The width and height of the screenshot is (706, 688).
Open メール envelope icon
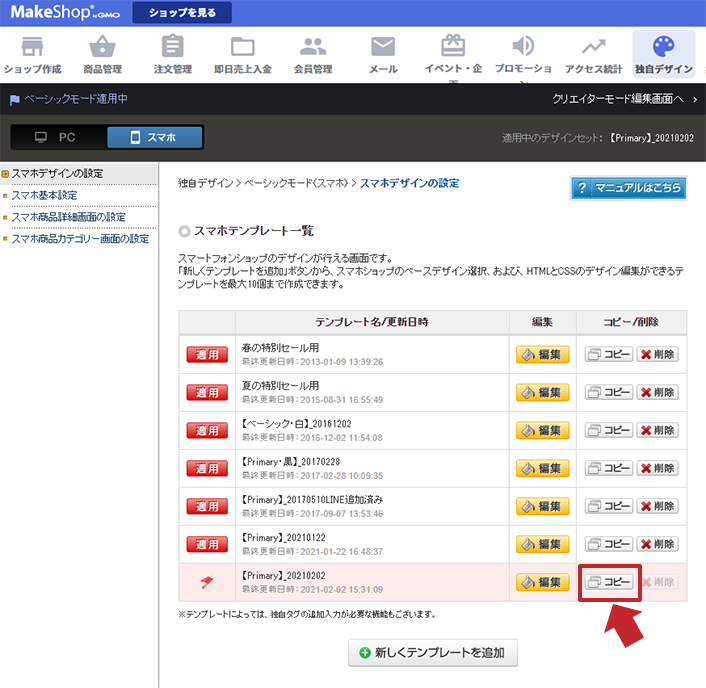point(383,48)
